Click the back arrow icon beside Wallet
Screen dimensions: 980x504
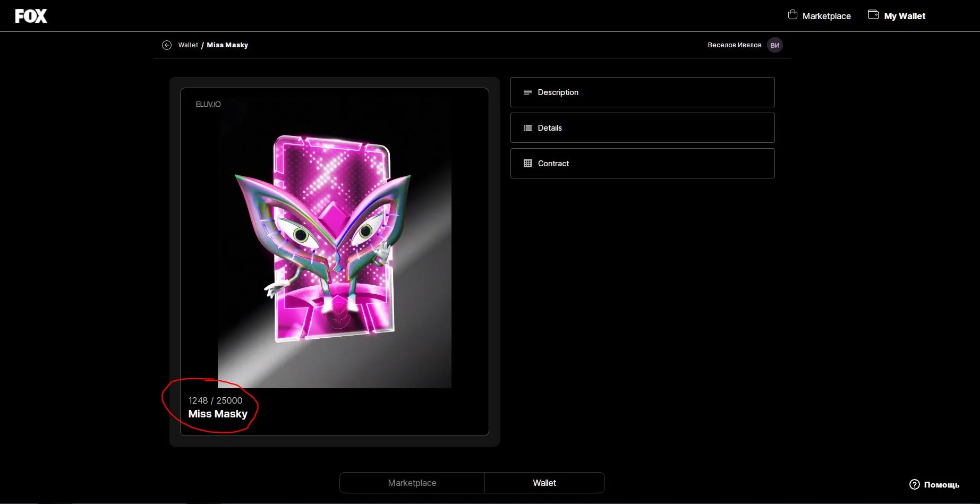[x=167, y=45]
